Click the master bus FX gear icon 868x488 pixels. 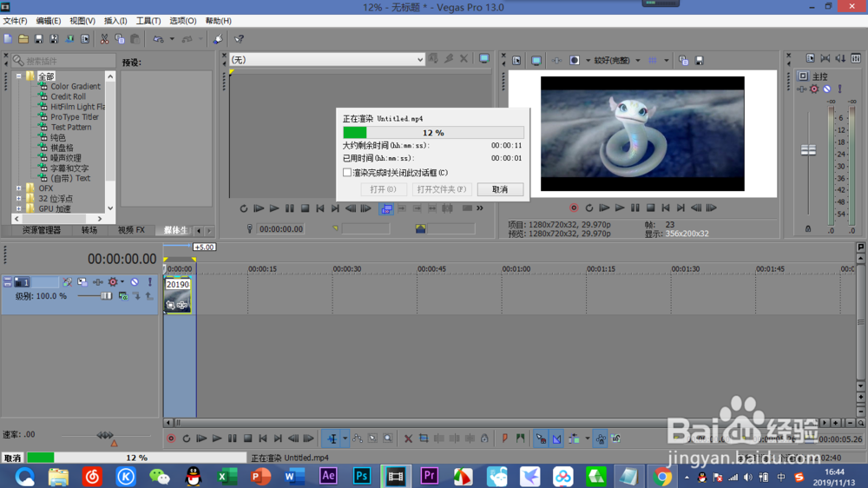click(814, 89)
